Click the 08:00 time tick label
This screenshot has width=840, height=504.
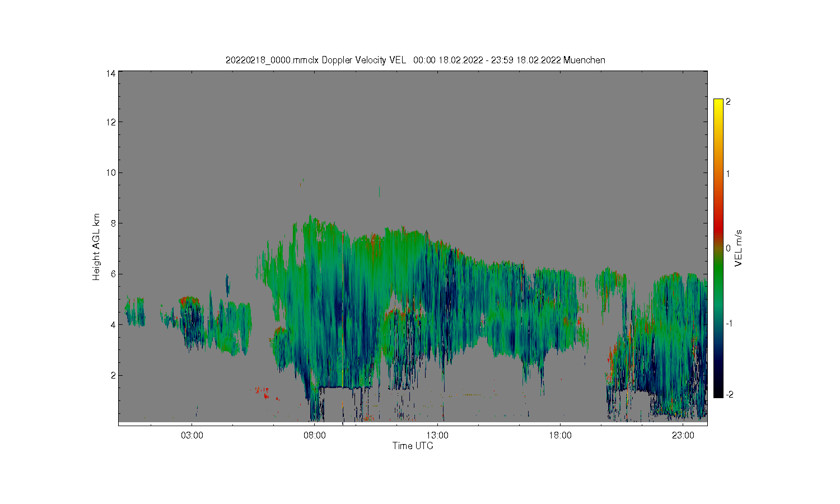coord(315,435)
